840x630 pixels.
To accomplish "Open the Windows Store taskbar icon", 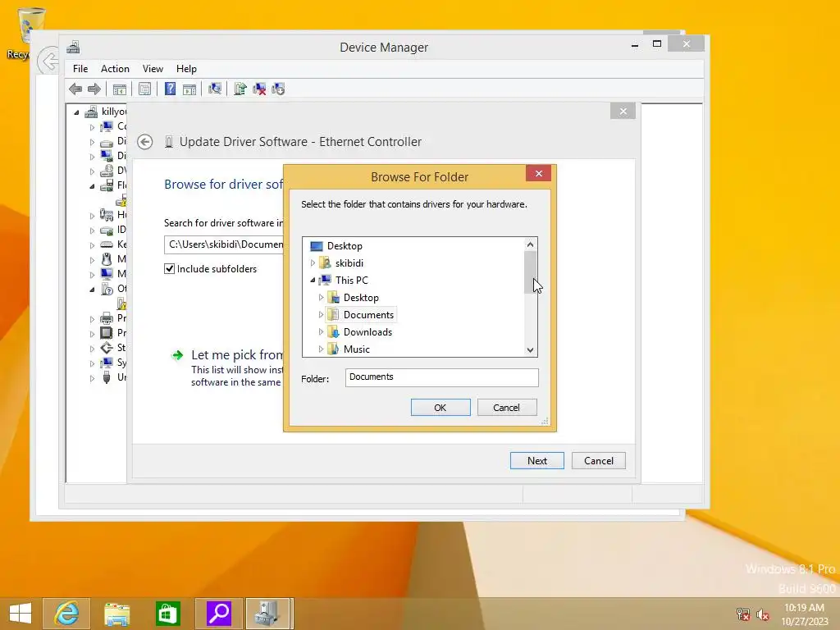I will (x=167, y=614).
